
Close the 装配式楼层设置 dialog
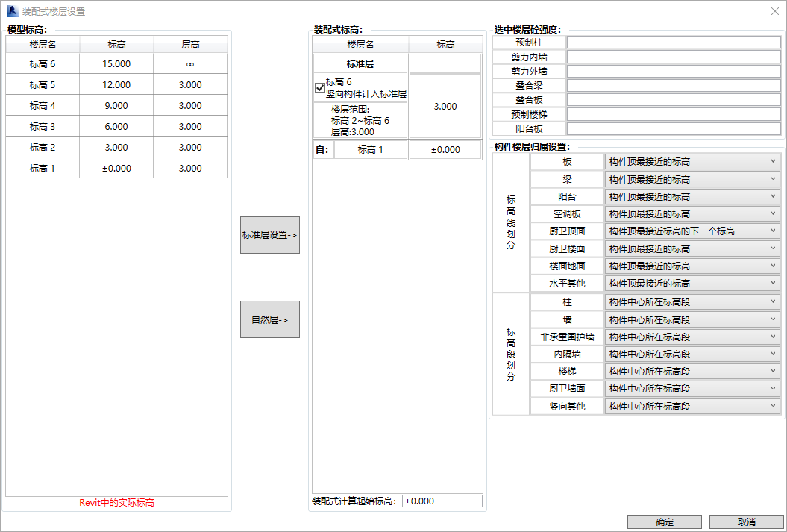point(774,11)
